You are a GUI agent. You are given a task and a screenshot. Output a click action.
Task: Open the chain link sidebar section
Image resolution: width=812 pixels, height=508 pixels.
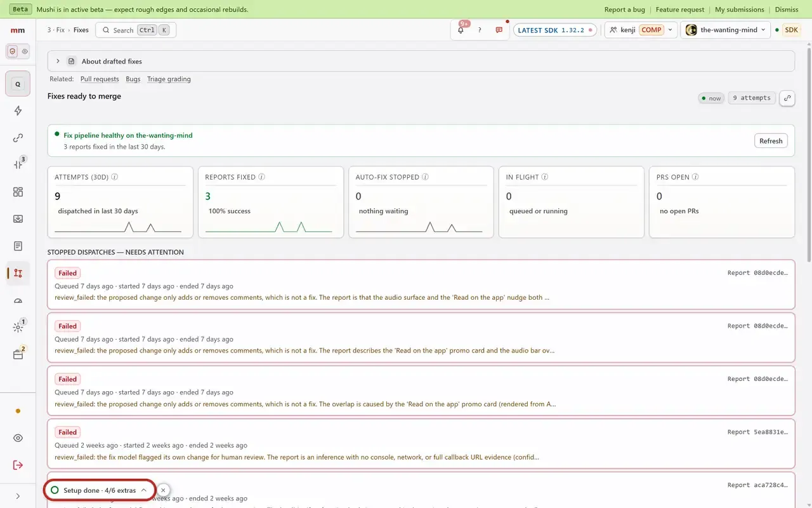(18, 138)
